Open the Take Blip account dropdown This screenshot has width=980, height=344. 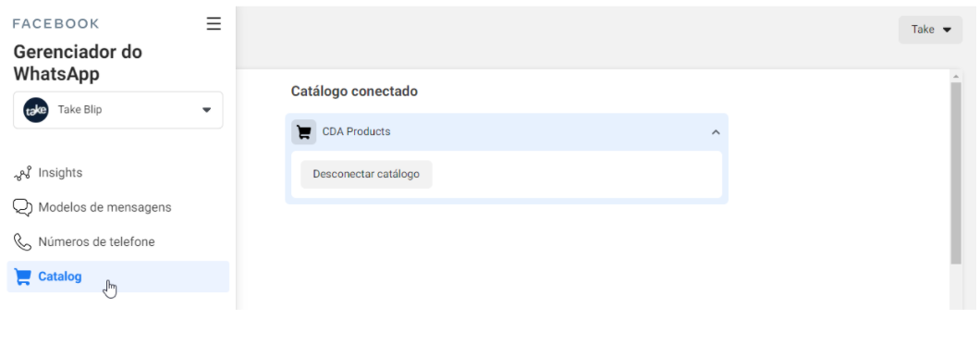pyautogui.click(x=118, y=110)
